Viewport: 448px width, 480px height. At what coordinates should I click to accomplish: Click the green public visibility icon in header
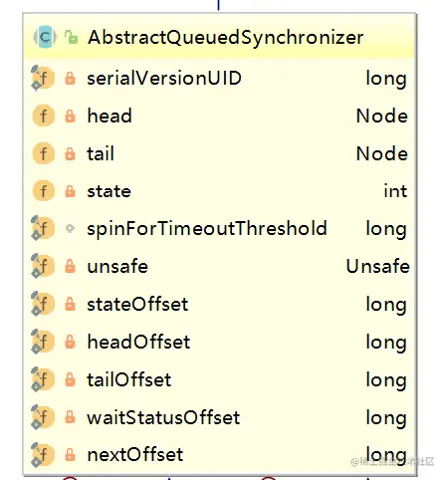pyautogui.click(x=71, y=37)
